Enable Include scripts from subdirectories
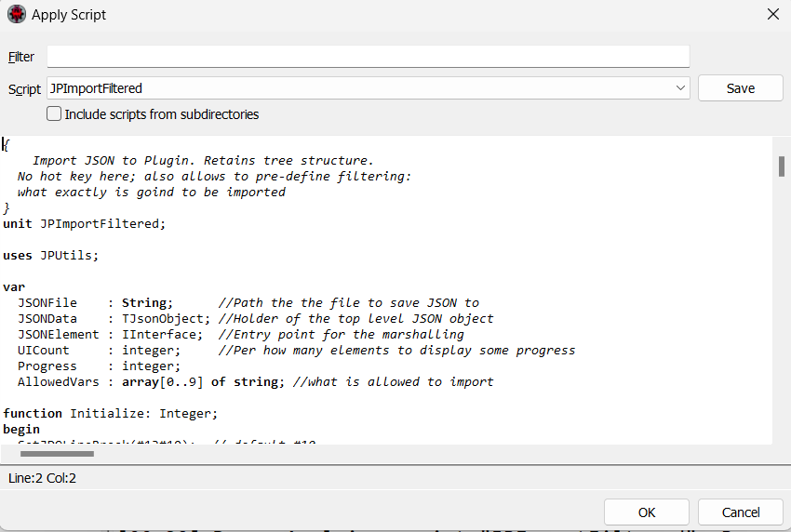The width and height of the screenshot is (791, 532). [x=54, y=114]
